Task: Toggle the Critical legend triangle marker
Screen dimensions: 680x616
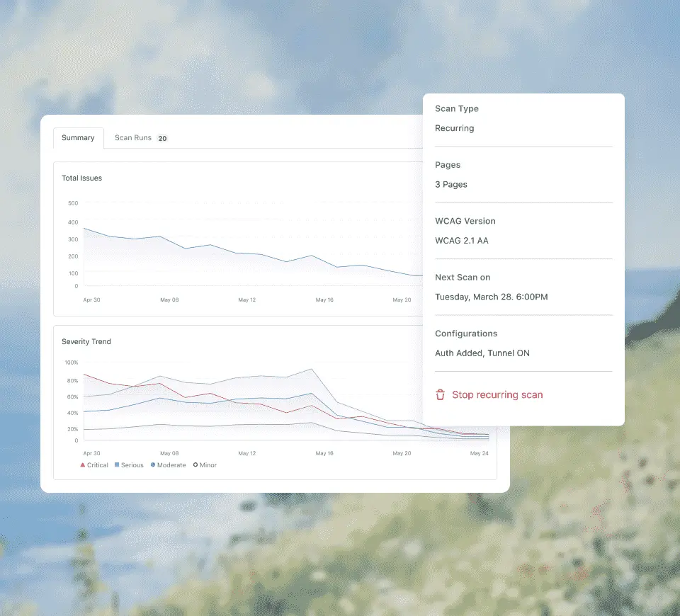Action: point(83,464)
